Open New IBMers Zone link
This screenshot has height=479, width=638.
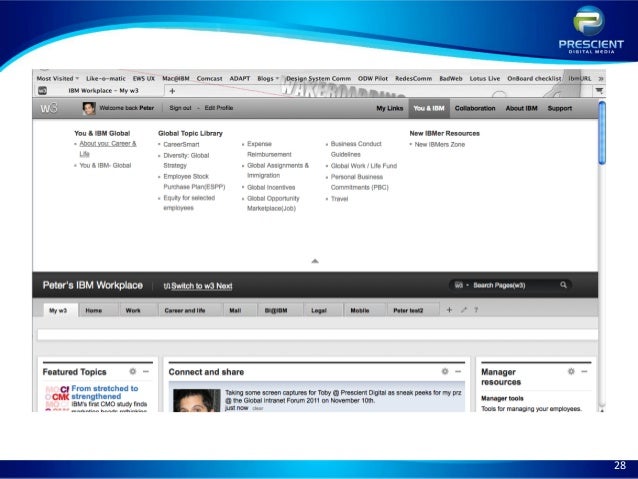tap(439, 144)
